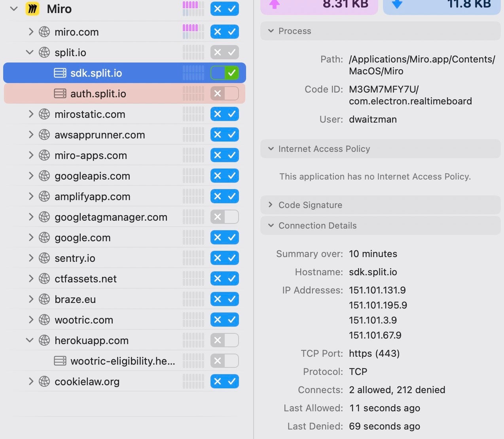Image resolution: width=504 pixels, height=439 pixels.
Task: Toggle the rule switch for sdk.split.io
Action: [225, 73]
